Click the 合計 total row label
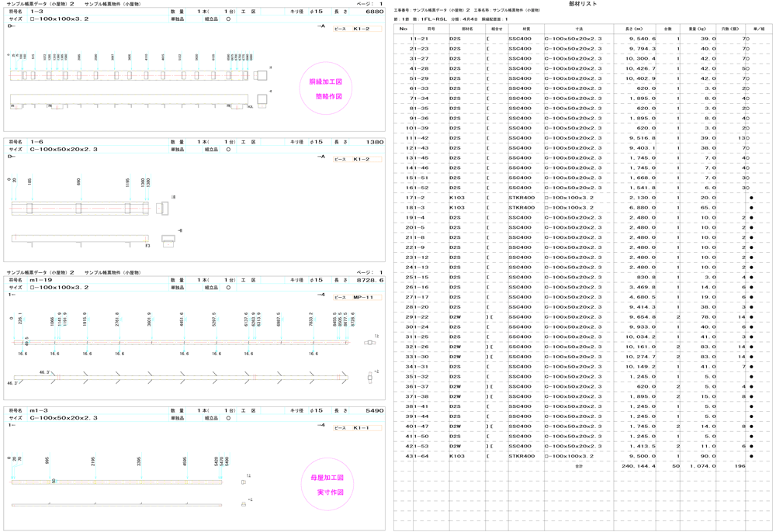Image resolution: width=776 pixels, height=532 pixels. tap(578, 466)
